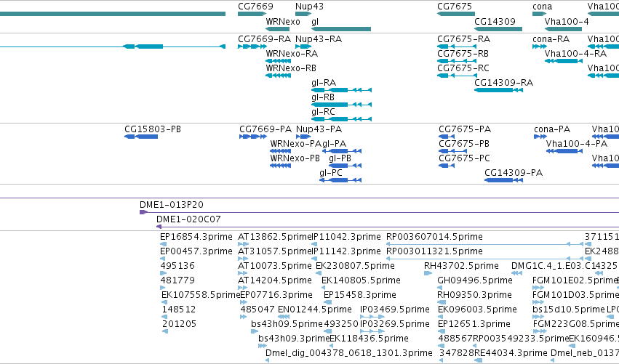The image size is (619, 364).
Task: Select transcript WRNexo-RA
Action: [x=292, y=54]
